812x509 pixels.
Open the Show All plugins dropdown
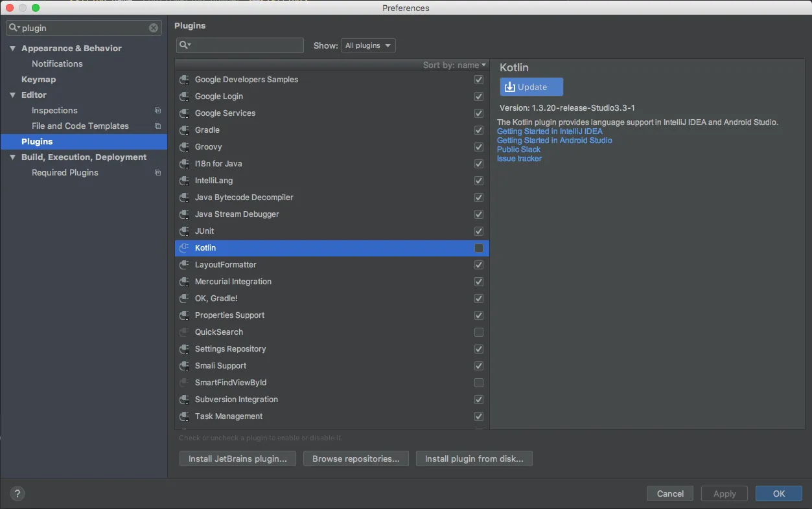[x=368, y=45]
